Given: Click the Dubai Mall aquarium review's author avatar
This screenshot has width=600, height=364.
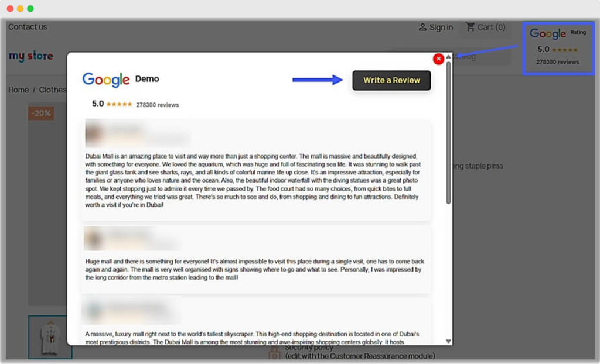Looking at the screenshot, I should click(x=95, y=132).
